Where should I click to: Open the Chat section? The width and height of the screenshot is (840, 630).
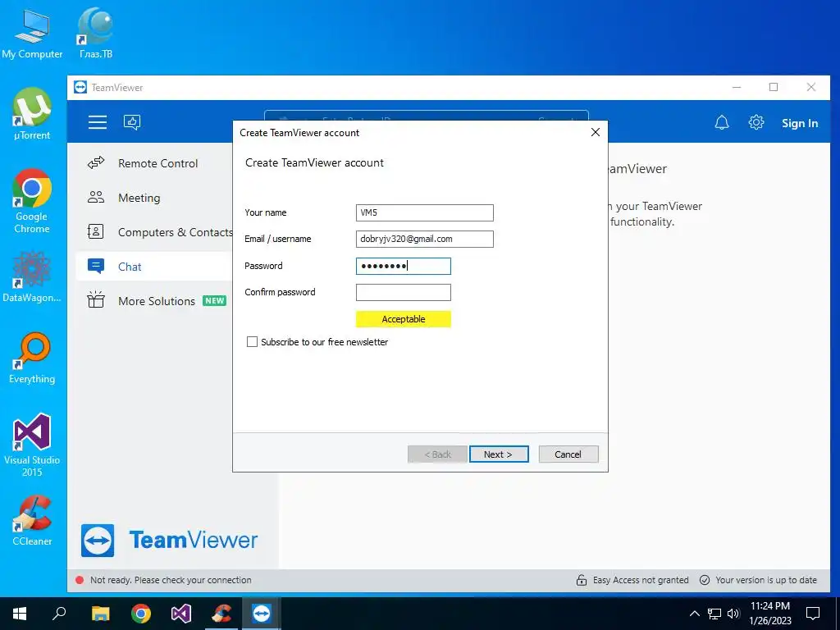coord(154,267)
